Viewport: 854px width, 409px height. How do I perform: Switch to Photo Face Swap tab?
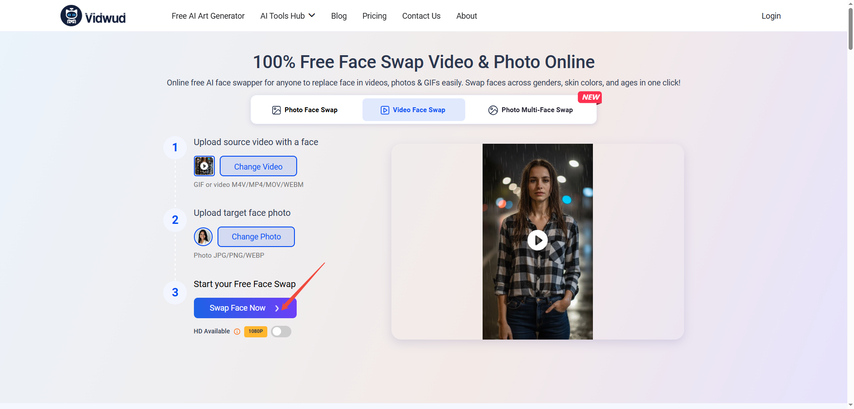[305, 110]
